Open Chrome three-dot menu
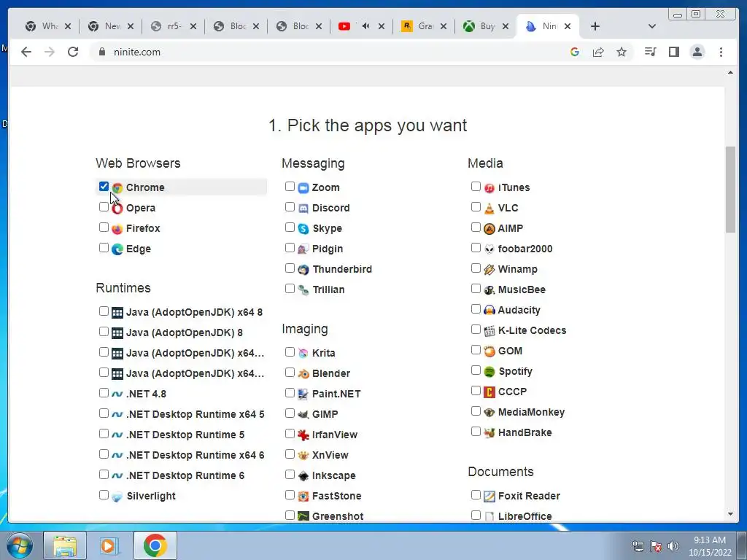The image size is (747, 560). pyautogui.click(x=721, y=52)
